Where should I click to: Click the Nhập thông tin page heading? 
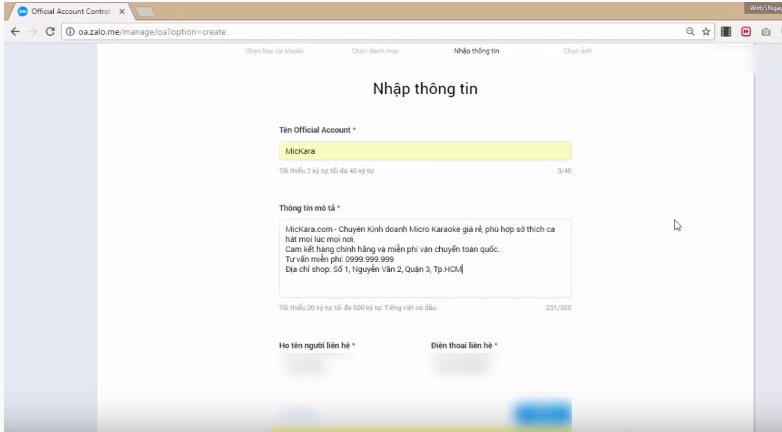[x=425, y=89]
